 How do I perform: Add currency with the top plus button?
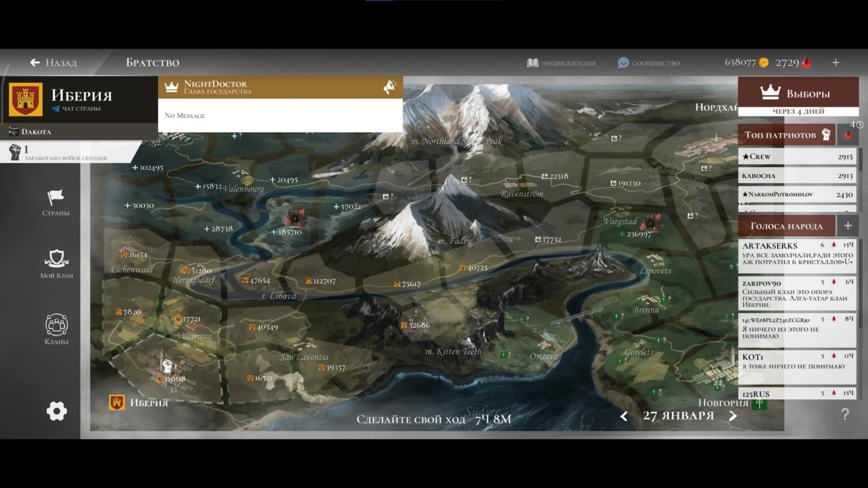(x=835, y=63)
